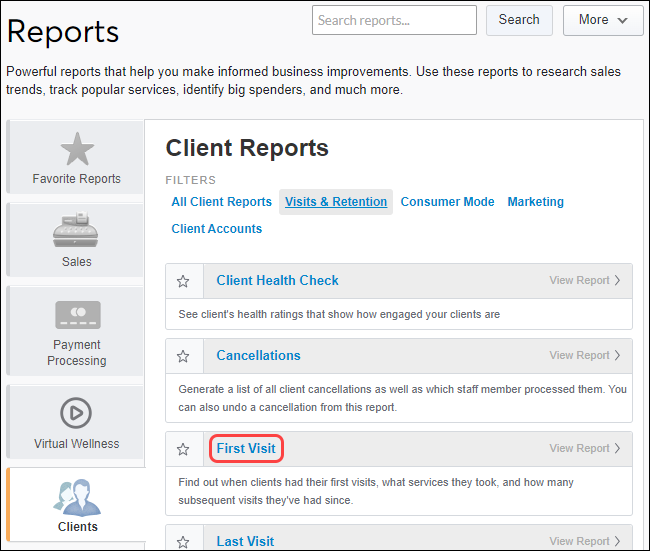Click the Search button
The height and width of the screenshot is (551, 650).
519,20
